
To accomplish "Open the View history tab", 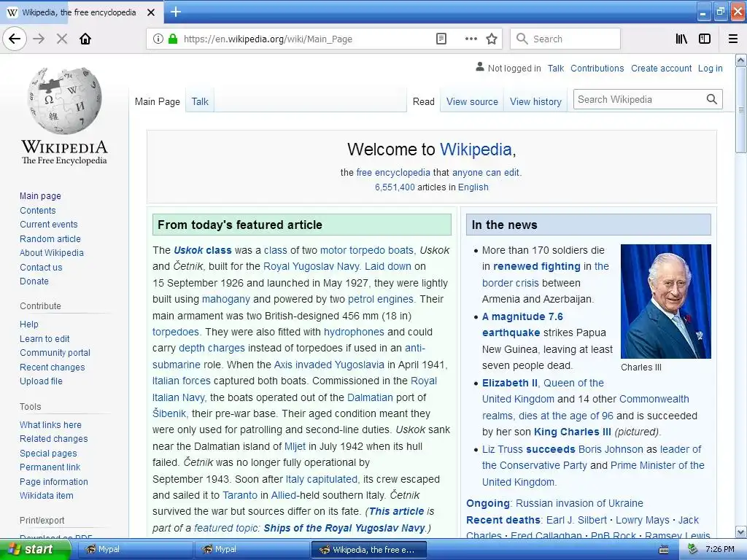I will coord(535,101).
